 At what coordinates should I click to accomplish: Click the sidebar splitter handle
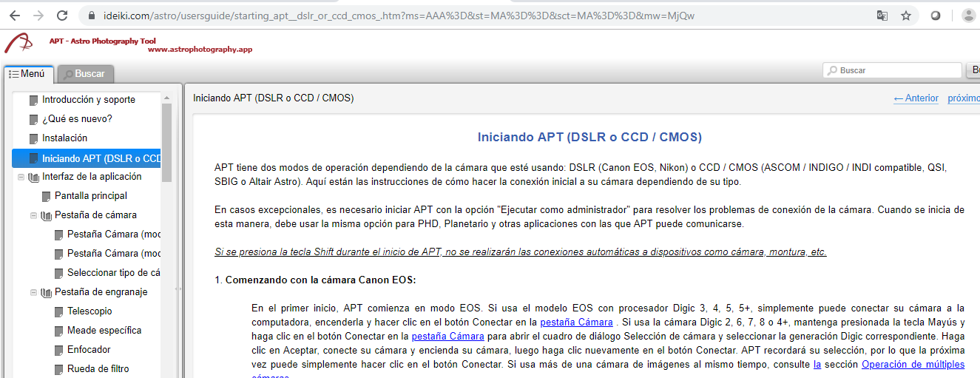pos(177,289)
